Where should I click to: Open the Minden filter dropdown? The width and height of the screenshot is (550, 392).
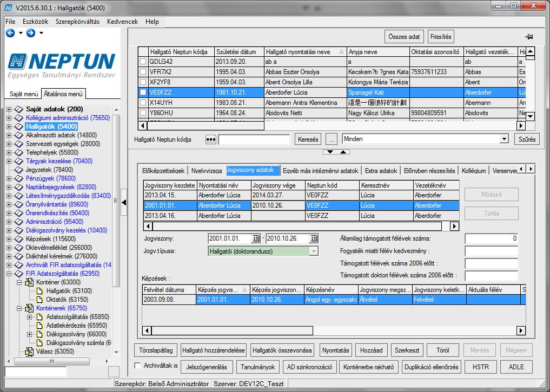click(504, 139)
